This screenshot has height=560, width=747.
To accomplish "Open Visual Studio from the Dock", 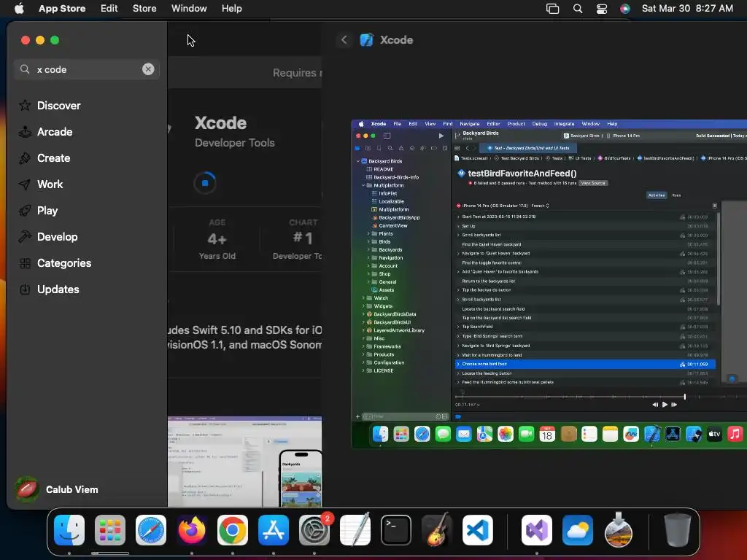I will click(537, 530).
